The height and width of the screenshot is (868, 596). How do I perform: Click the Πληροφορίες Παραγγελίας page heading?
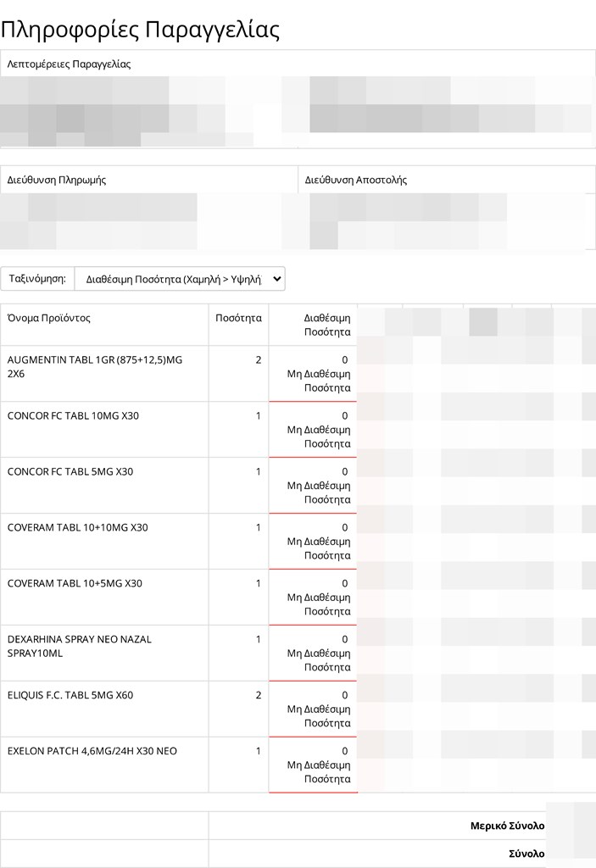[140, 30]
